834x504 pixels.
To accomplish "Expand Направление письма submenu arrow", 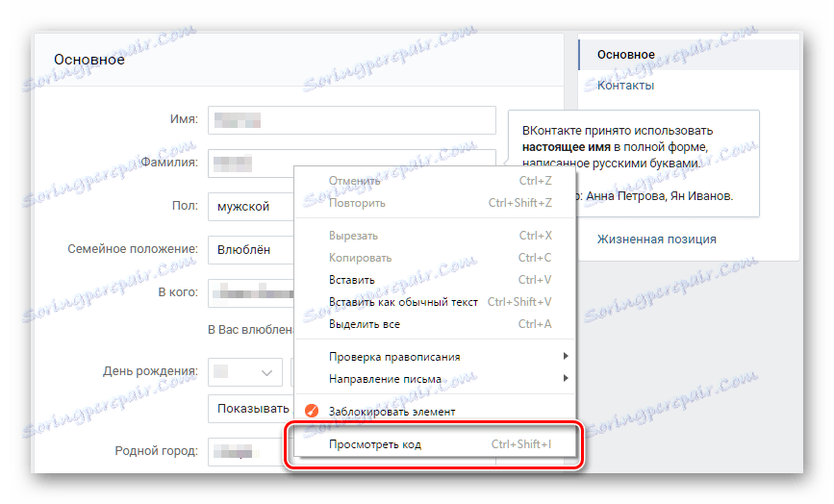I will (x=566, y=378).
